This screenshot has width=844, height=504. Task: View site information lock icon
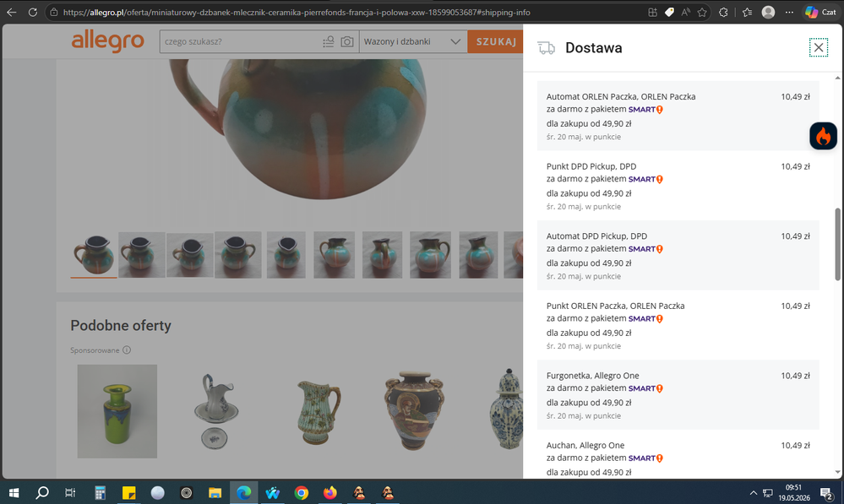(x=54, y=12)
